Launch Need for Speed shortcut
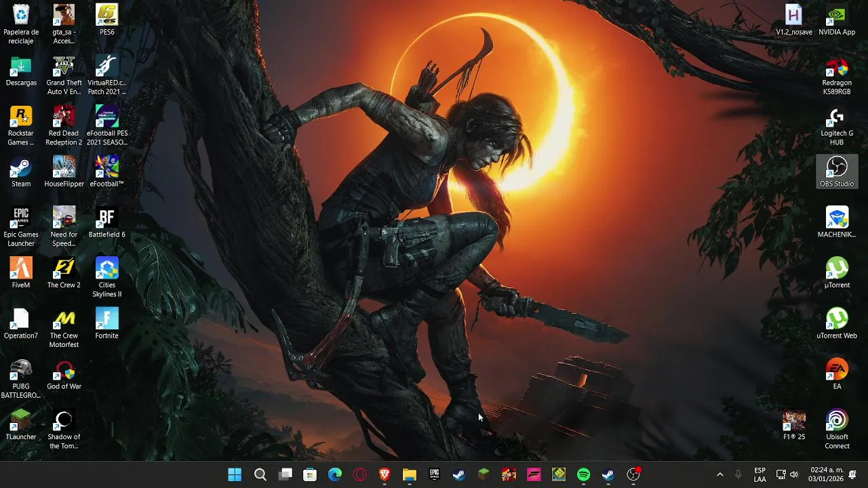The image size is (868, 488). point(64,227)
